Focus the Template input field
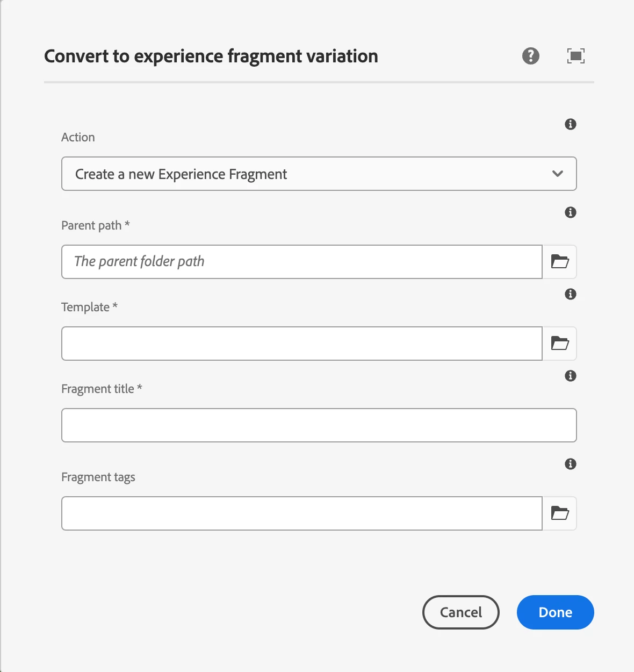This screenshot has height=672, width=634. [301, 344]
